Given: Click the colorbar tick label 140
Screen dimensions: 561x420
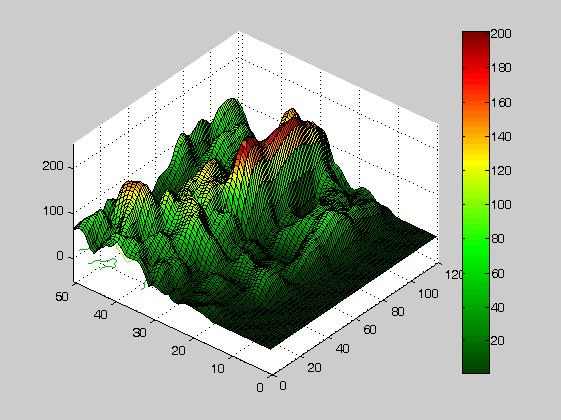Looking at the screenshot, I should [501, 136].
